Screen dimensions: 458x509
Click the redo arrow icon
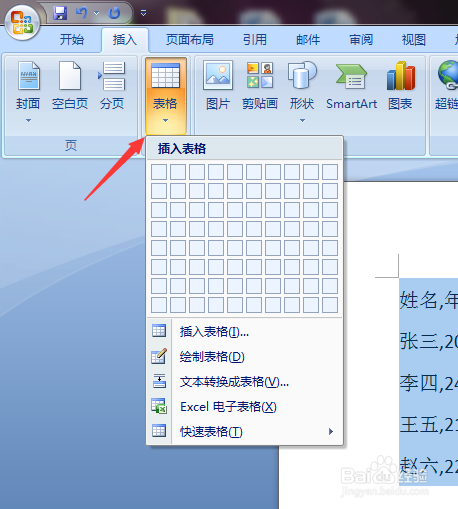pos(114,13)
